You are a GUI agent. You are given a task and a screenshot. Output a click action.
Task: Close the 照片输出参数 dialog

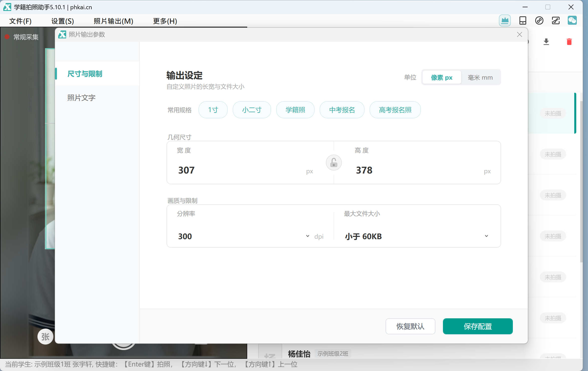point(519,35)
